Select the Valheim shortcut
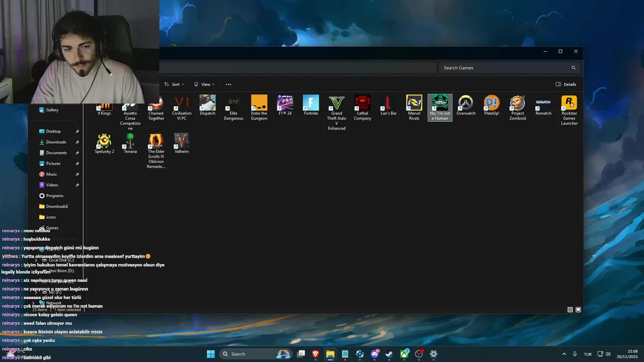The height and width of the screenshot is (362, 644). coord(182,144)
